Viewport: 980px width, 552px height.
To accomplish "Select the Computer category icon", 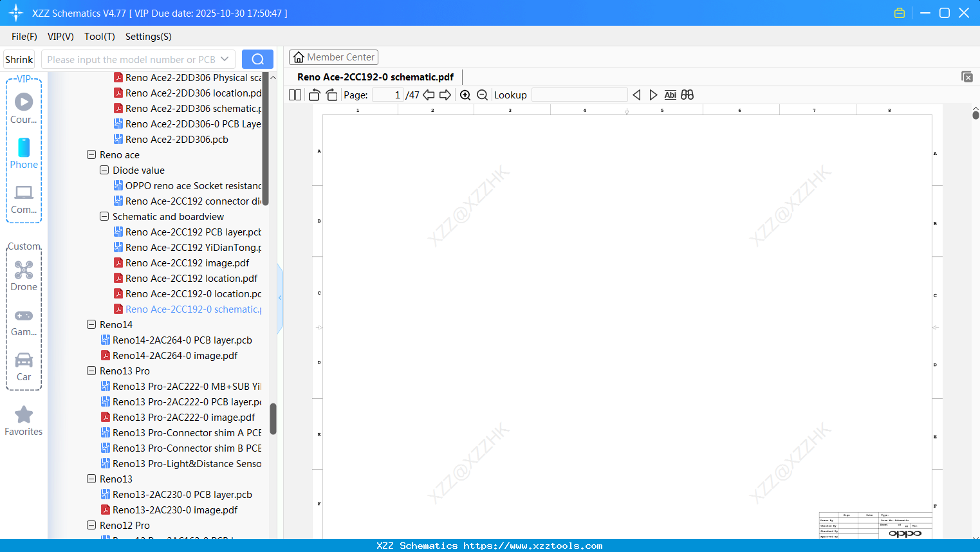I will [24, 199].
